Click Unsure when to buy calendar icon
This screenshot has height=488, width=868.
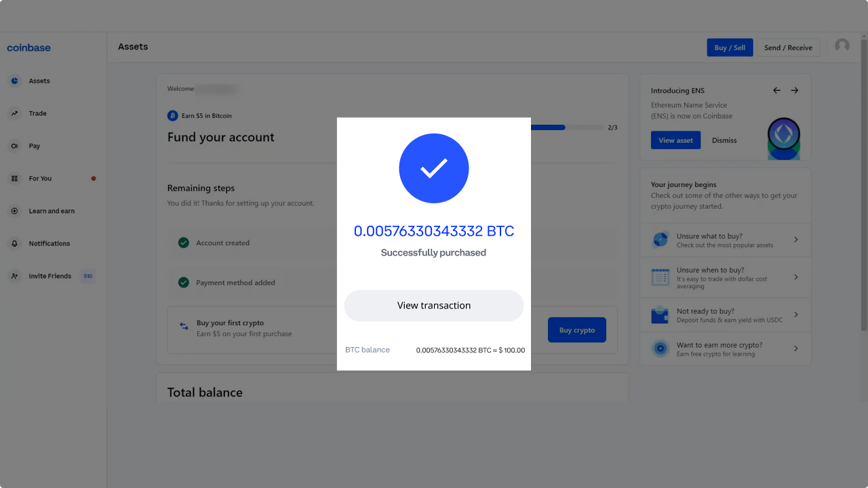pyautogui.click(x=660, y=277)
